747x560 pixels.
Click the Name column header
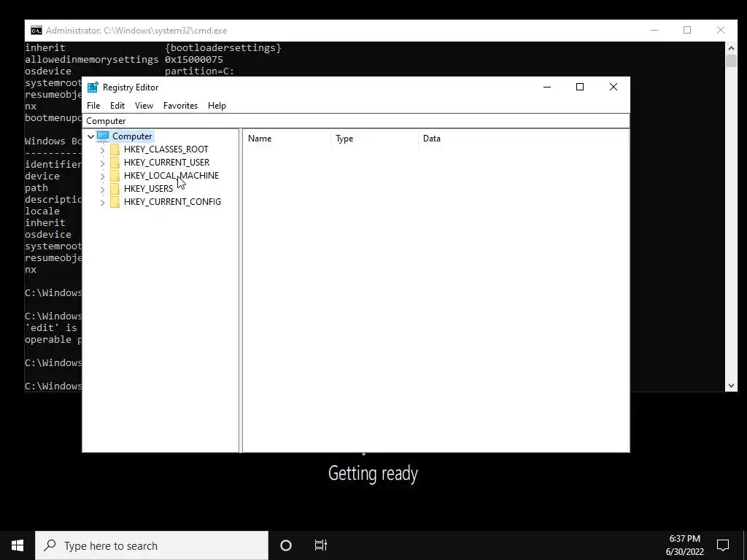287,139
